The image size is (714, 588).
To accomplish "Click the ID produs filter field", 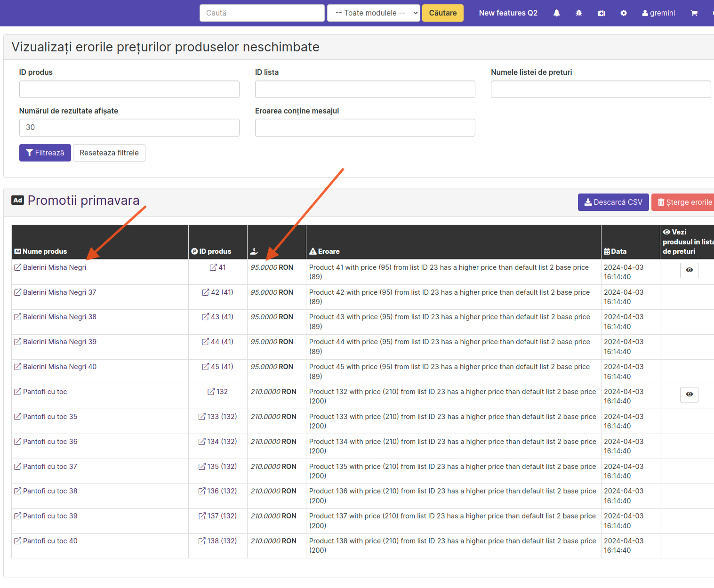I will (x=129, y=89).
